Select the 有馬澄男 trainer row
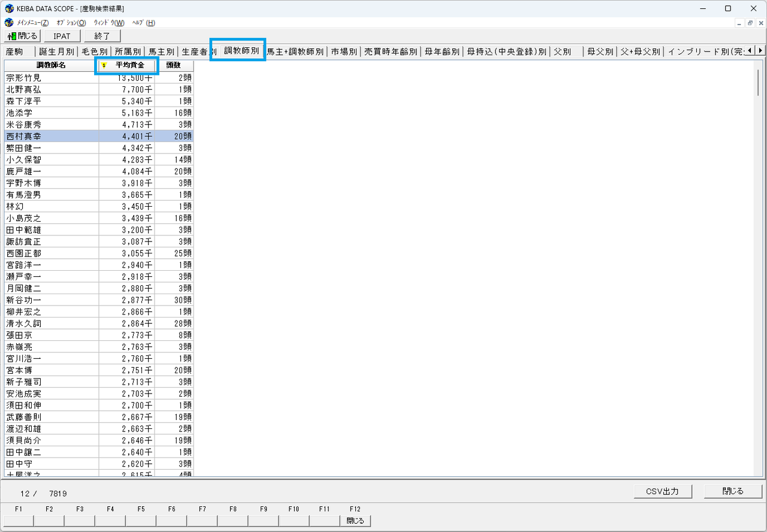Screen dimensions: 767x532 (x=99, y=195)
